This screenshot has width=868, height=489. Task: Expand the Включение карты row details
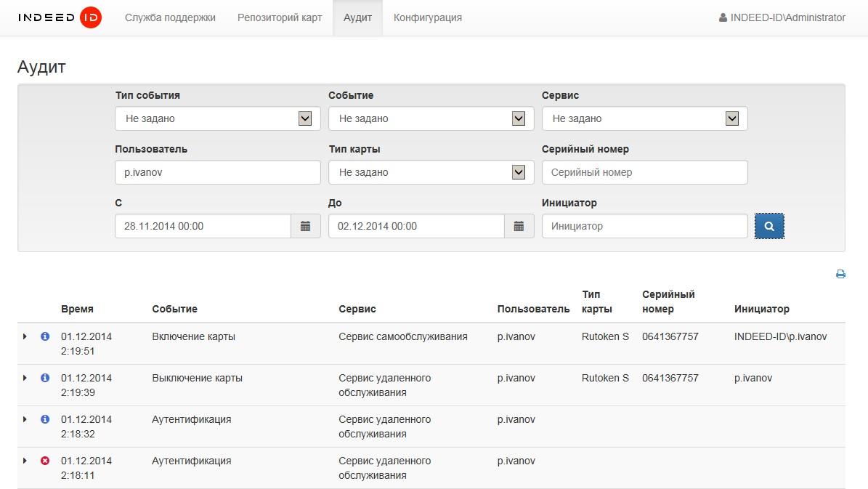pos(25,337)
